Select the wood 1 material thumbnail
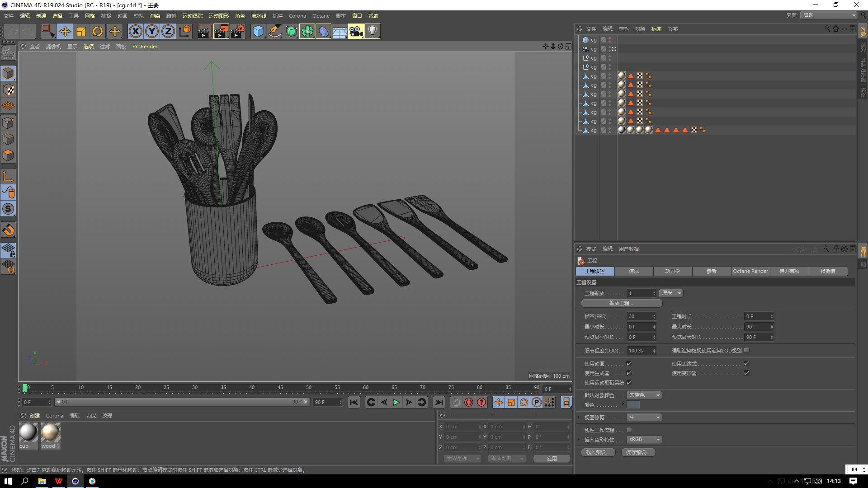Screen dimensions: 868x488 (51, 436)
